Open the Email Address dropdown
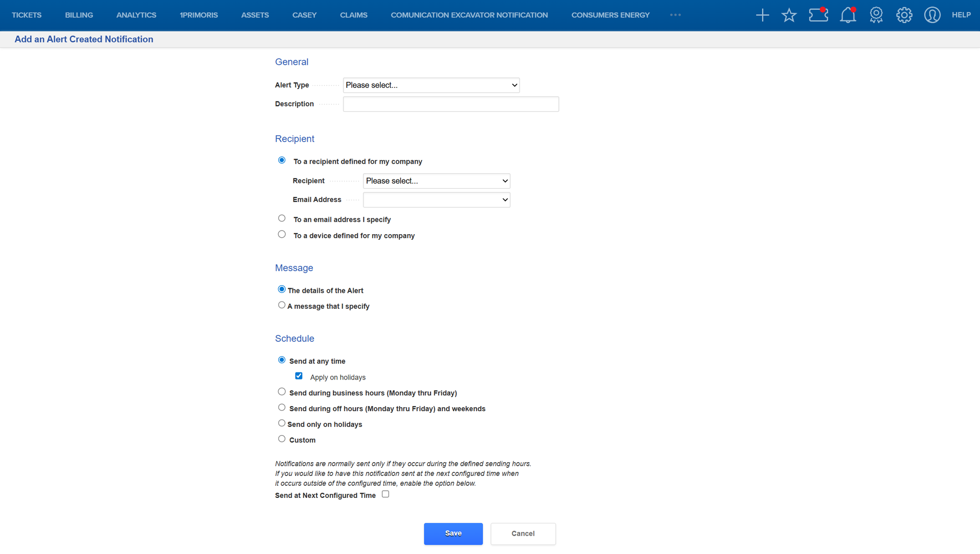980x554 pixels. click(x=436, y=200)
